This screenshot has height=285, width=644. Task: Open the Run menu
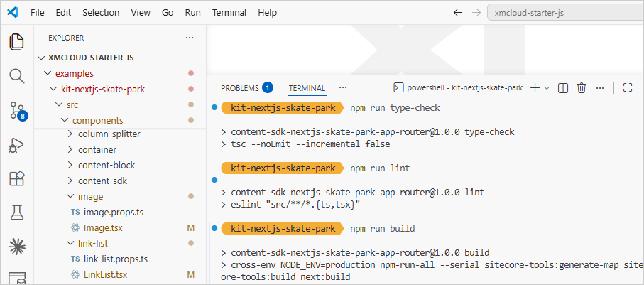pyautogui.click(x=192, y=12)
